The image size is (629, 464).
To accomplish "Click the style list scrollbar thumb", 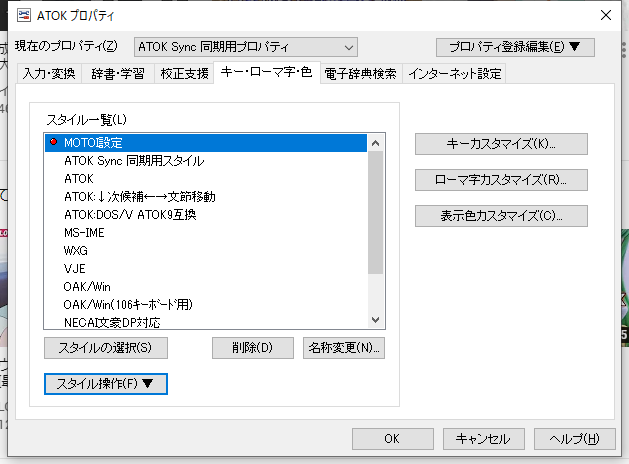I will [375, 213].
